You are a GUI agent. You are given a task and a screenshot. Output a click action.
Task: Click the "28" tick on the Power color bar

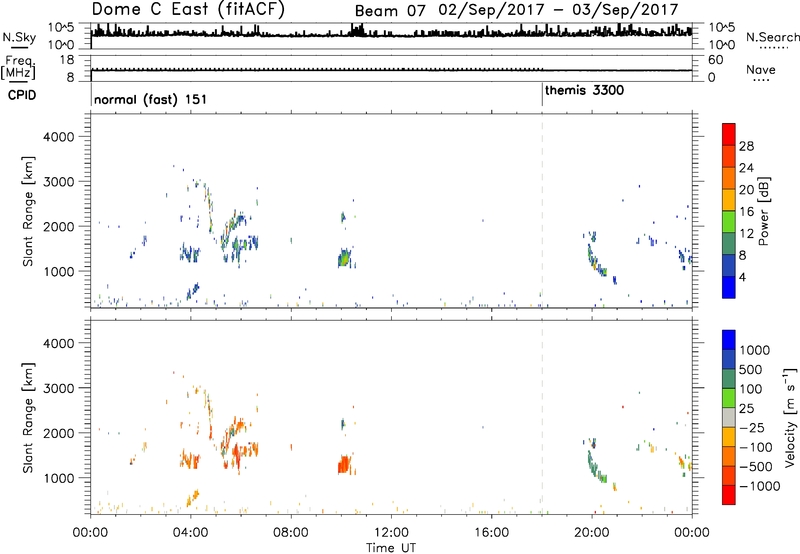click(x=746, y=146)
